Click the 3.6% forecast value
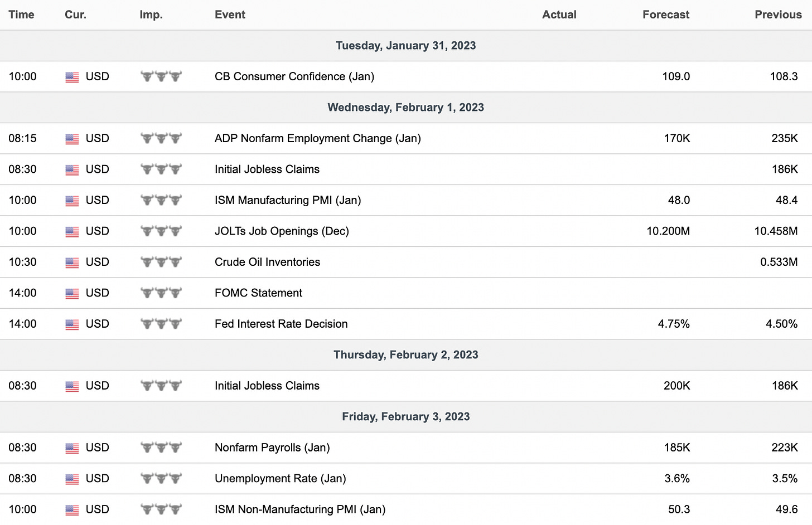 point(677,478)
